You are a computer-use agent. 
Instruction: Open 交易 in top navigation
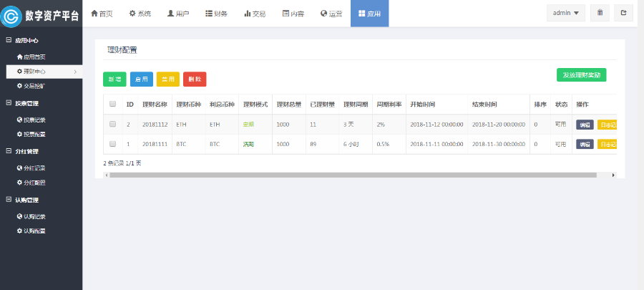click(255, 14)
